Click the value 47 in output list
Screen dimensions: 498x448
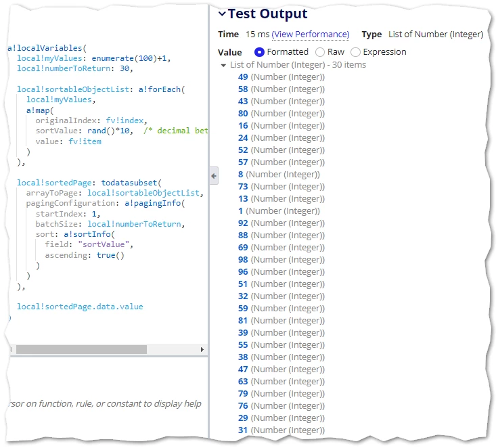click(243, 369)
